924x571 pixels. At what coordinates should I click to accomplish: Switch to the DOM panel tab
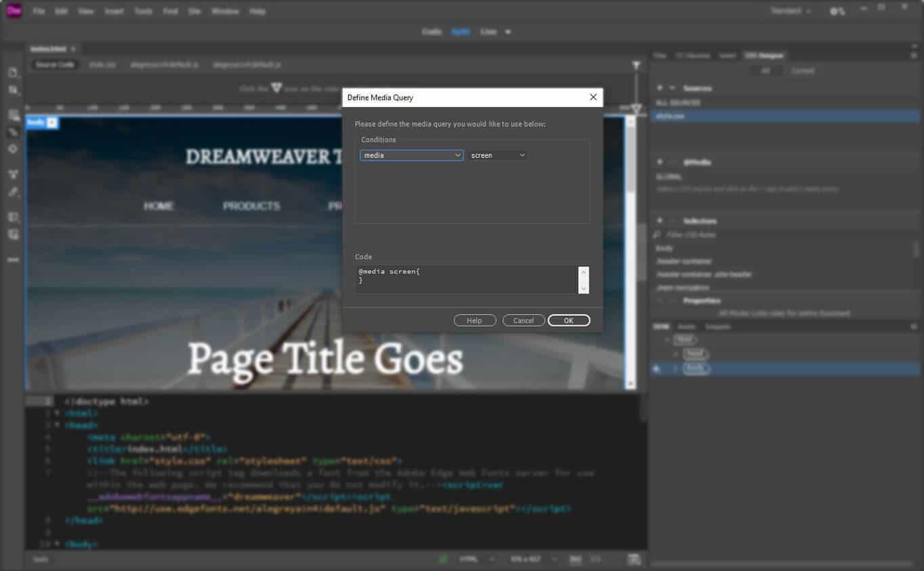click(x=660, y=326)
